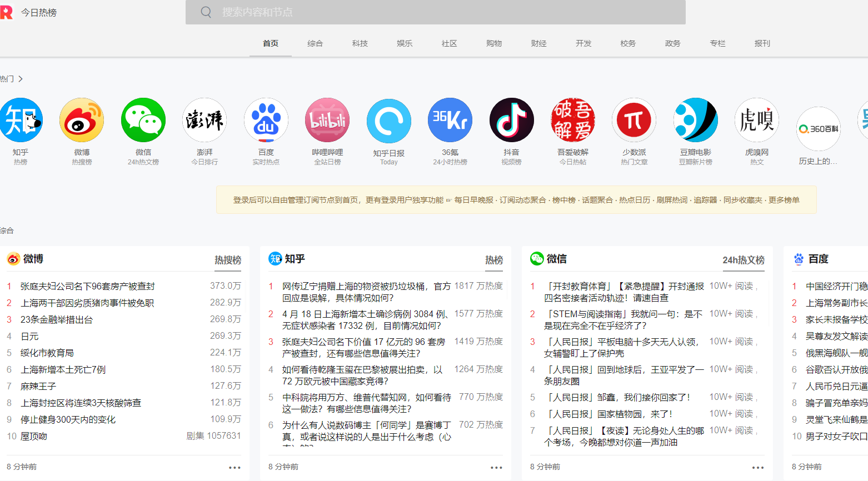Open the 虎嗅网 热文 icon
This screenshot has height=481, width=868.
point(757,120)
